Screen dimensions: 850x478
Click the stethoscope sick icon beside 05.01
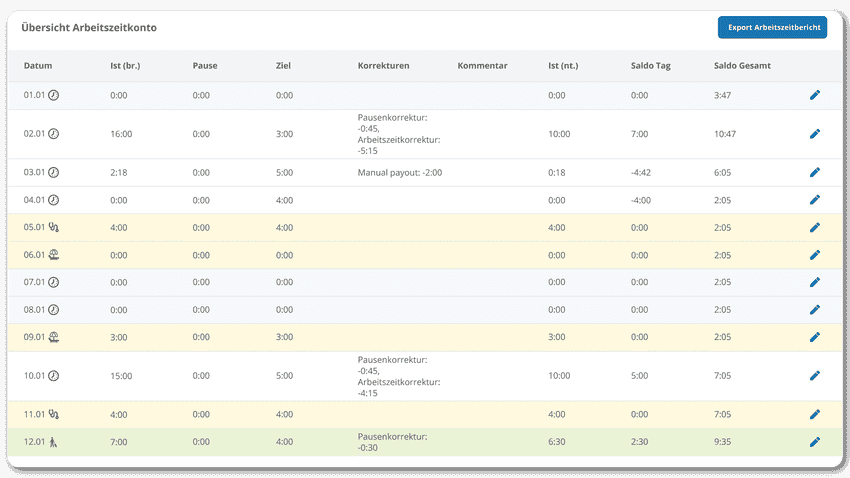[53, 228]
